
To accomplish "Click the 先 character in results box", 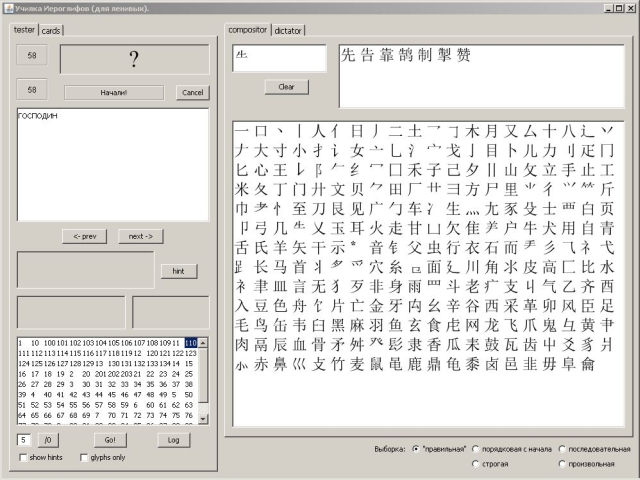I will click(x=348, y=55).
